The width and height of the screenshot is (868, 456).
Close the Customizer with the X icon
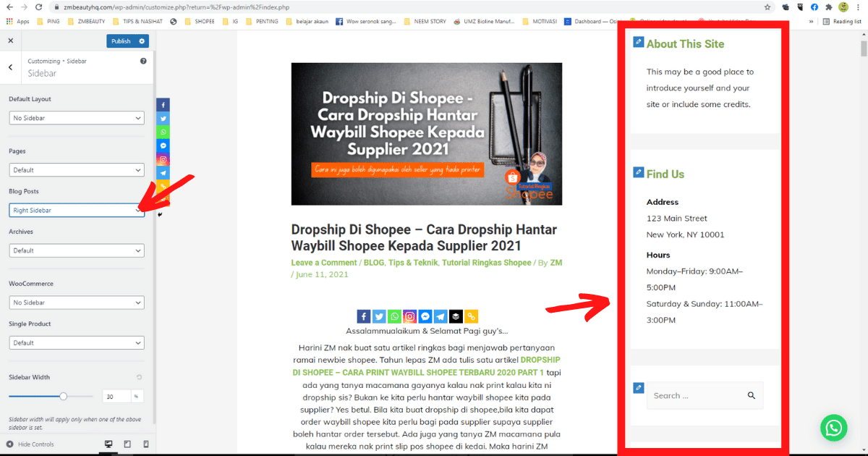[x=10, y=41]
